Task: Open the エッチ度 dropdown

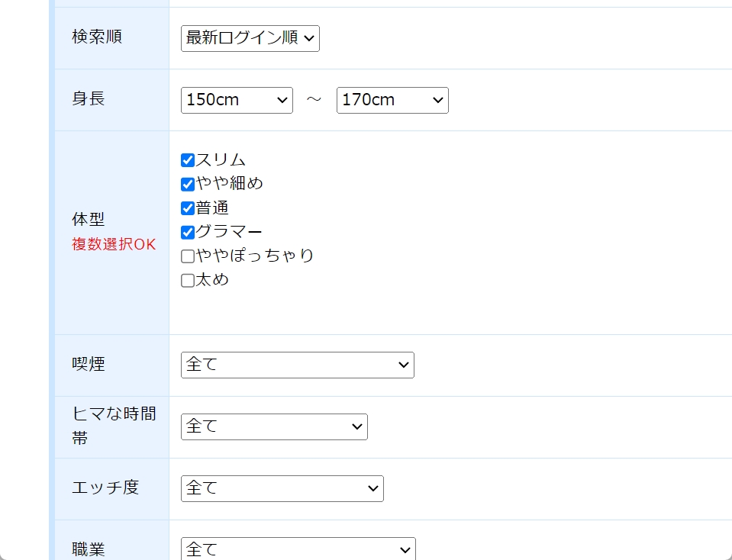Action: (x=282, y=488)
